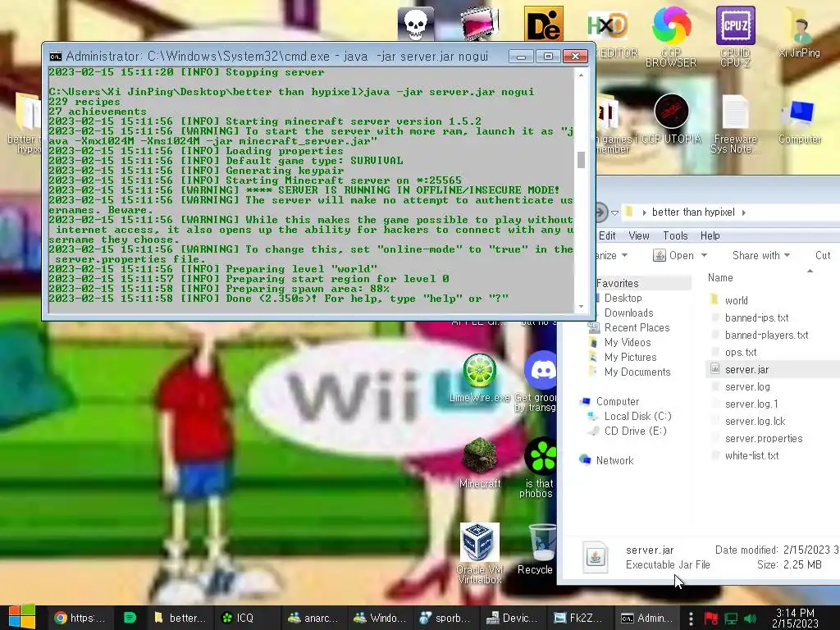Switch to ICQ taskbar button
840x630 pixels.
pyautogui.click(x=244, y=619)
